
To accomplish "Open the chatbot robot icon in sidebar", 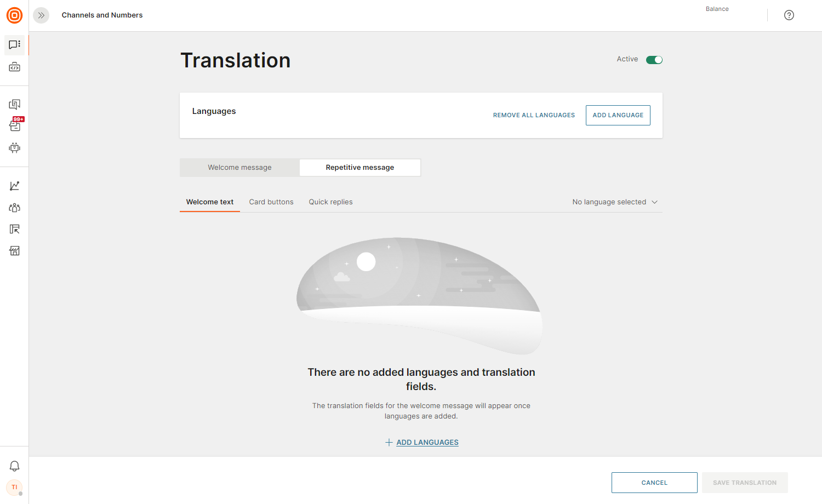I will [x=15, y=147].
